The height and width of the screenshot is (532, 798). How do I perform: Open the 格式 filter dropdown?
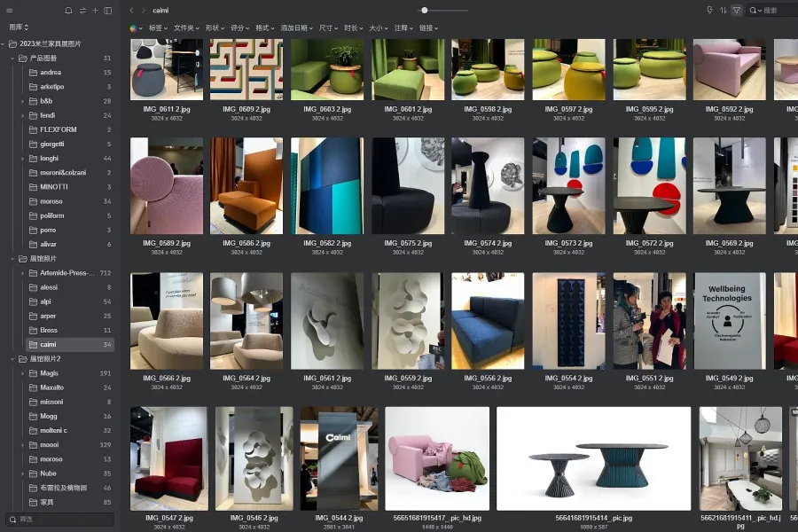(264, 28)
